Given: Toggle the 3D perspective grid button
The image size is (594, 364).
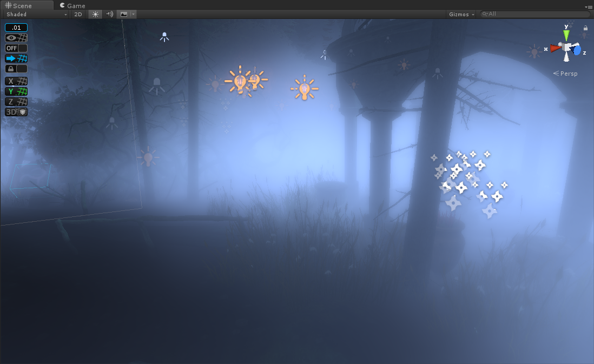Looking at the screenshot, I should pyautogui.click(x=16, y=112).
